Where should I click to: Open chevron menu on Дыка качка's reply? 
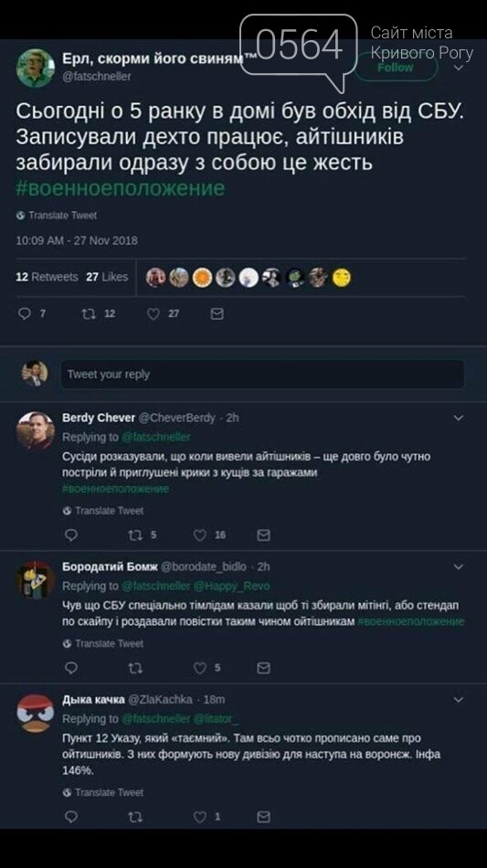pos(459,700)
